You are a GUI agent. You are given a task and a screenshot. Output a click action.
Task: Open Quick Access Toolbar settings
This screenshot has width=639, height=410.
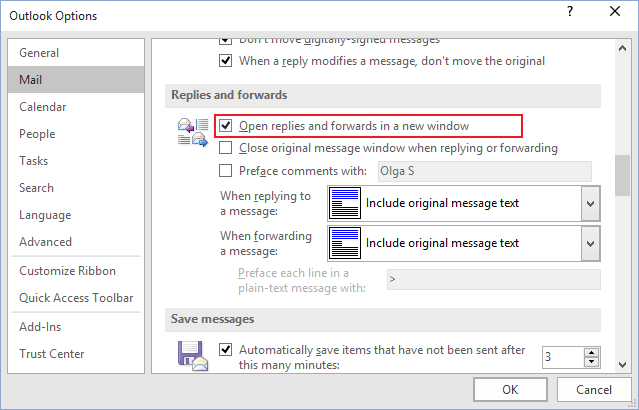point(76,298)
